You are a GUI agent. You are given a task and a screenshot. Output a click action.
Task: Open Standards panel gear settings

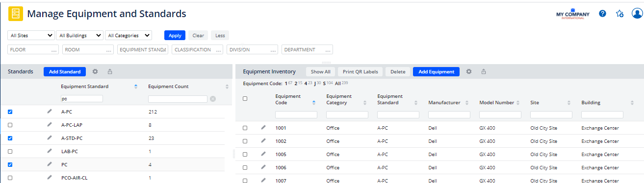[x=95, y=71]
